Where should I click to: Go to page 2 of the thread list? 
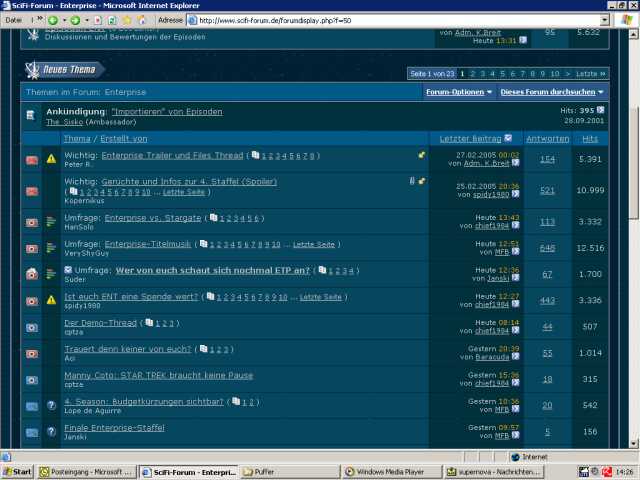pyautogui.click(x=474, y=74)
